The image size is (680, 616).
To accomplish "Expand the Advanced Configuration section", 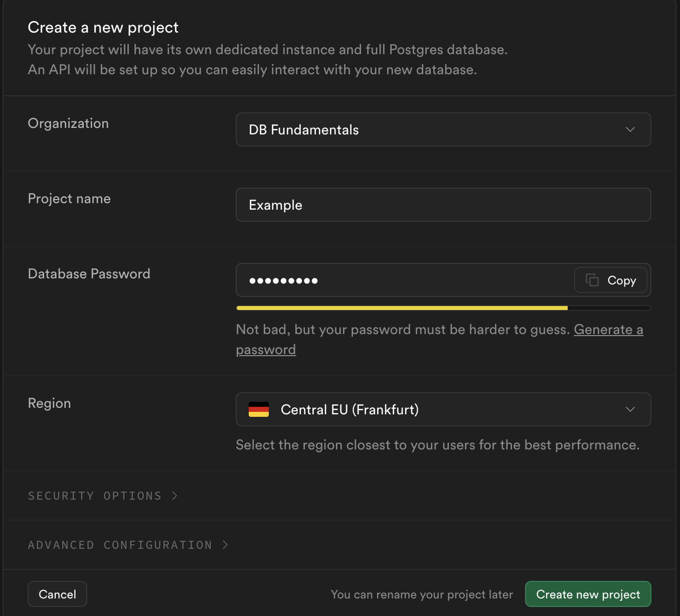I will pos(120,545).
